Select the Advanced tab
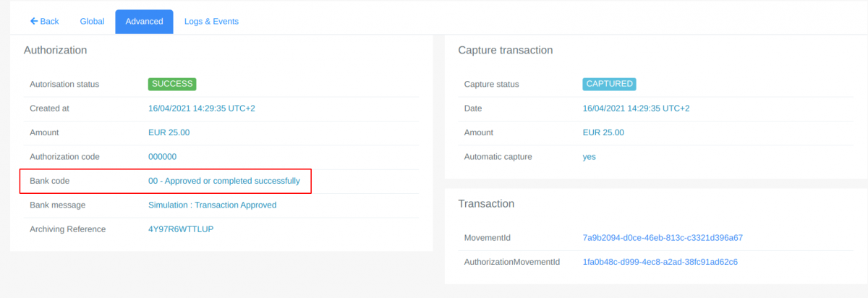This screenshot has width=868, height=298. [144, 22]
